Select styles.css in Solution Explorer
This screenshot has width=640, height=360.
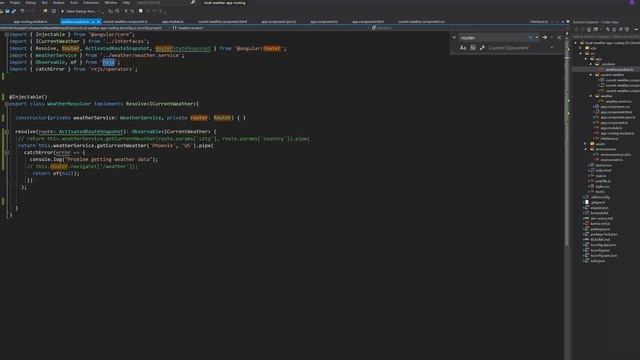[x=602, y=187]
